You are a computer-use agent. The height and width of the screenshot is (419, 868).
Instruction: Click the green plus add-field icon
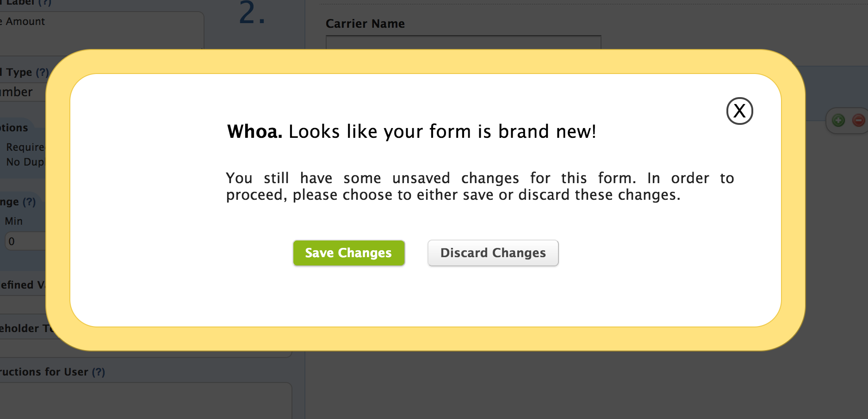click(838, 121)
